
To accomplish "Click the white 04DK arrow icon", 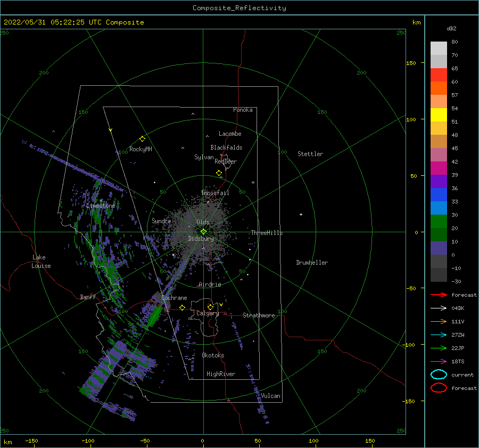I will click(x=439, y=308).
